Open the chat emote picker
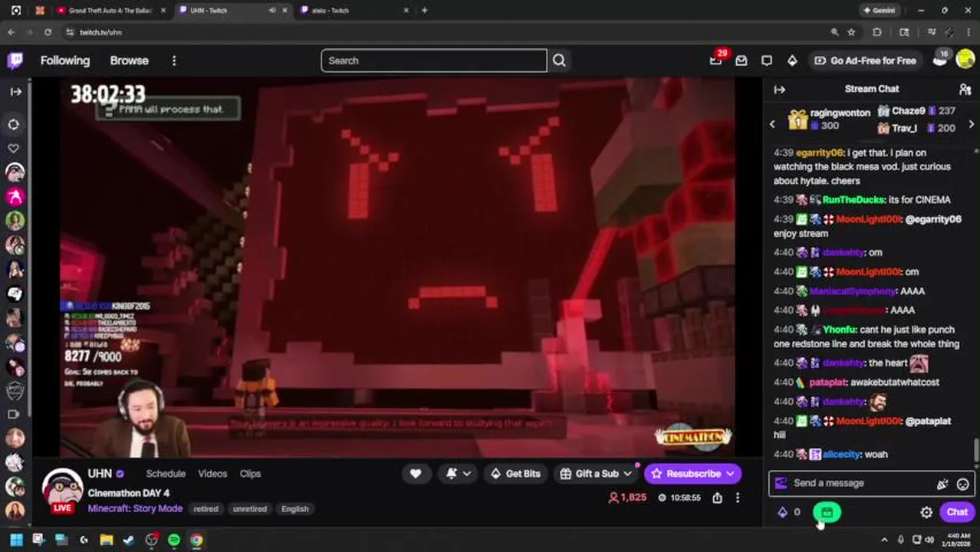980x552 pixels. 962,484
